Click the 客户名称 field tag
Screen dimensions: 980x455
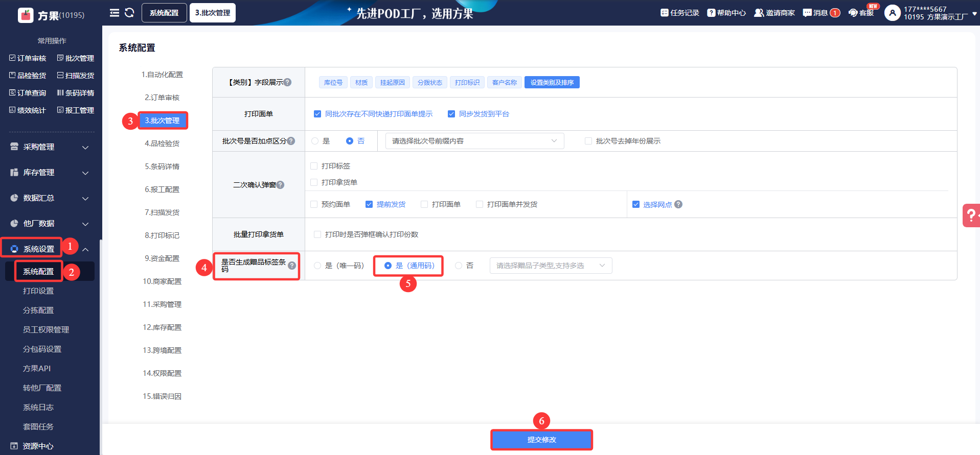[x=505, y=82]
